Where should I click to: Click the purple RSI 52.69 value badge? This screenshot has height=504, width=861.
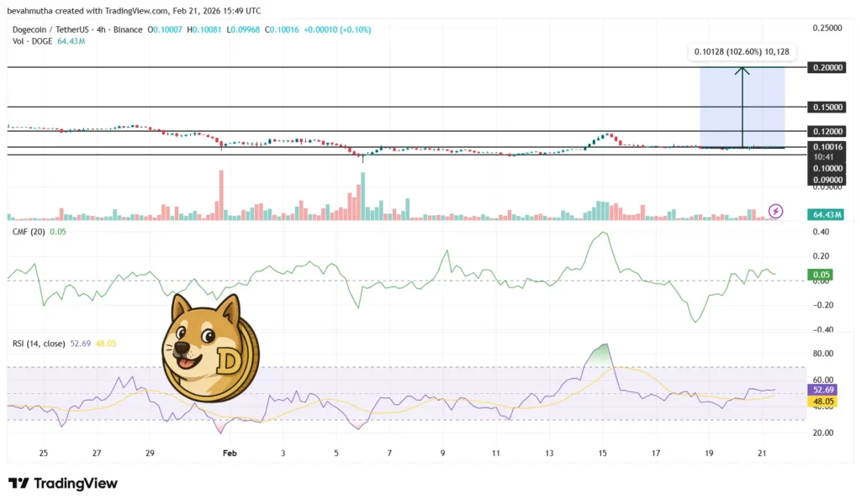[821, 389]
